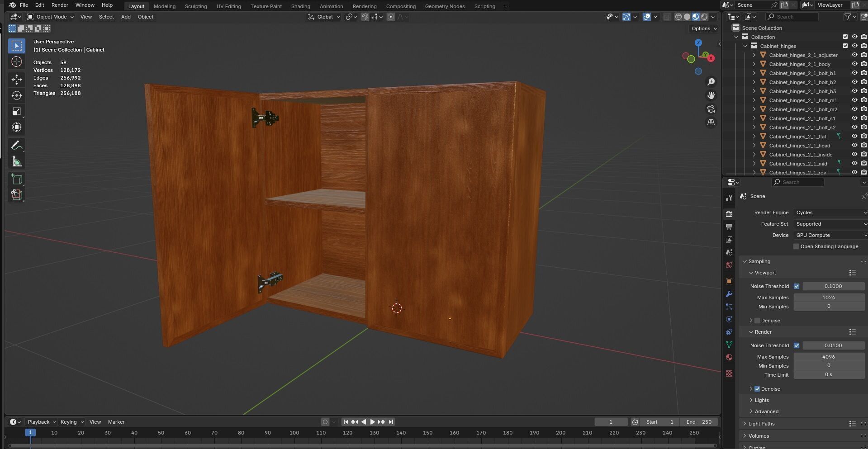The width and height of the screenshot is (868, 449).
Task: Uncheck the Render Denoise checkbox
Action: pyautogui.click(x=757, y=389)
